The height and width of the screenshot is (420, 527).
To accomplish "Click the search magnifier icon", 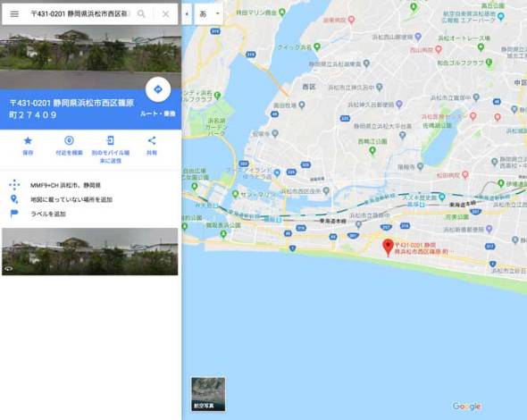I will pos(141,13).
